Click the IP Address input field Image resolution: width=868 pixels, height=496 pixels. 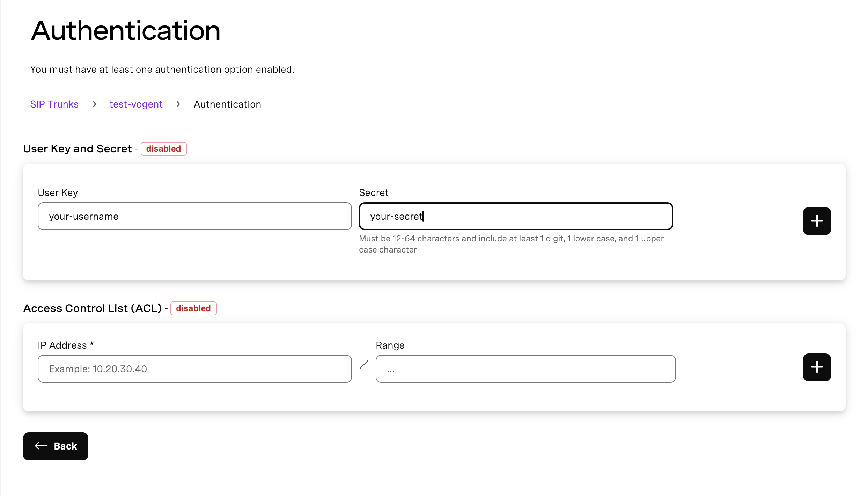point(194,369)
